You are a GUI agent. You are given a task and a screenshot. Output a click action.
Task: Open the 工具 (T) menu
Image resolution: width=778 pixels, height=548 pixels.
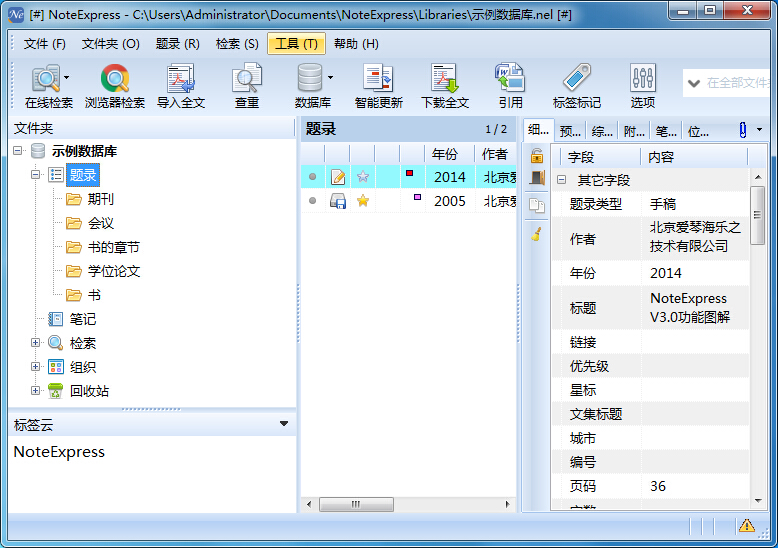(296, 44)
